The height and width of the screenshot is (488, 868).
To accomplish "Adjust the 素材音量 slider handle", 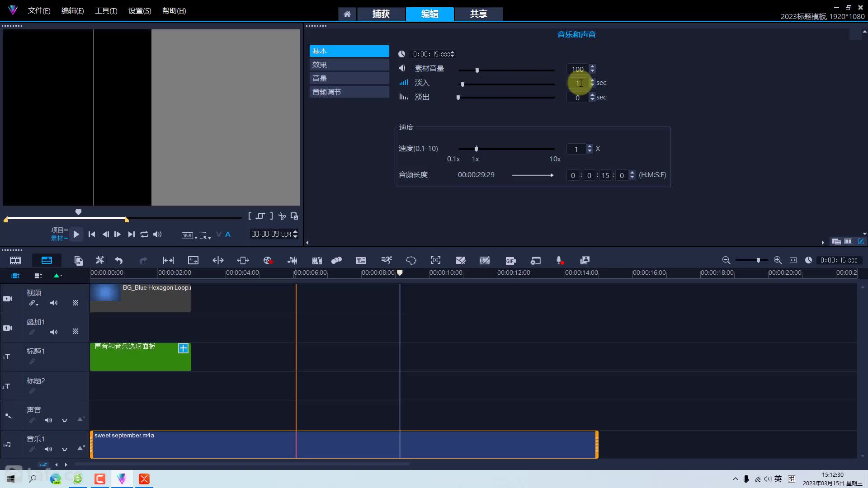I will tap(477, 70).
